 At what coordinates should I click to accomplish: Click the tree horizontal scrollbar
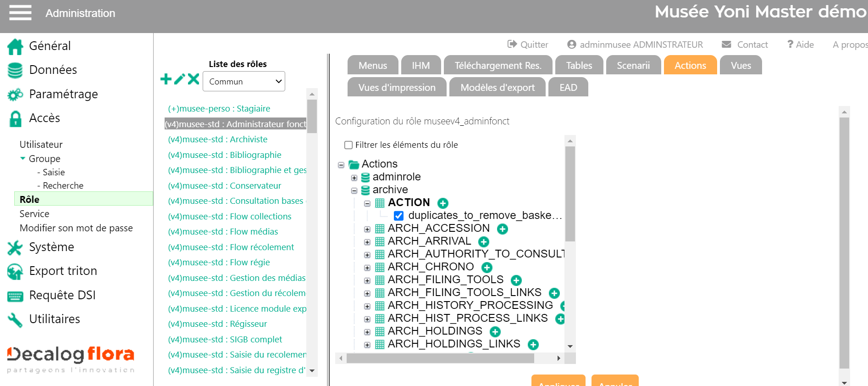click(x=440, y=358)
